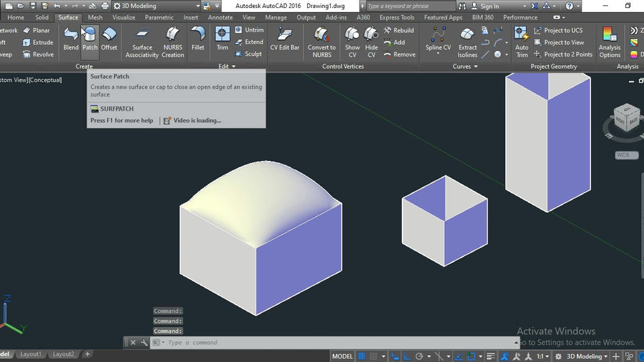The image size is (644, 362).
Task: Toggle snap mode in status bar
Action: 374,356
